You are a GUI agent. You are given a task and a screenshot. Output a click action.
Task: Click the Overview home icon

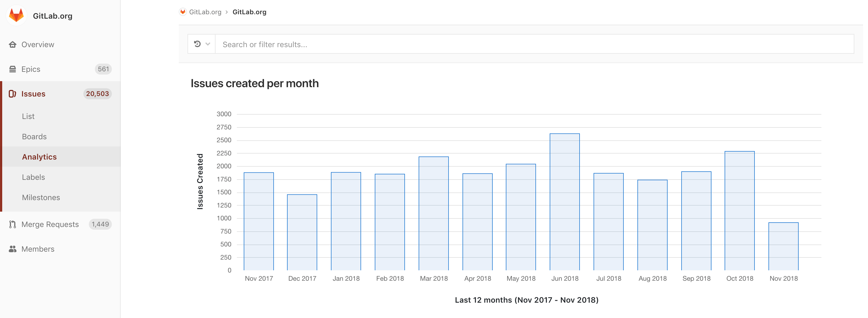(12, 44)
